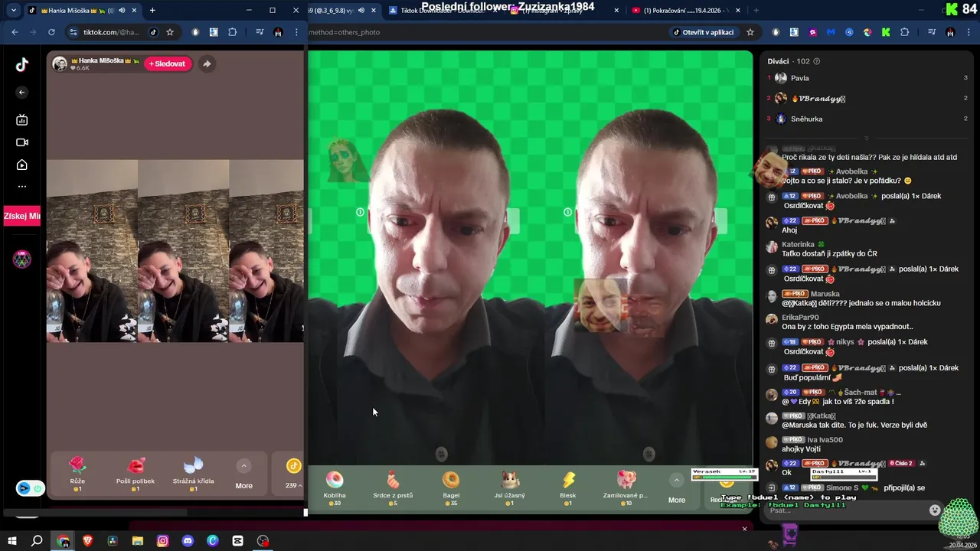Click the Windows Start button

pos(11,541)
